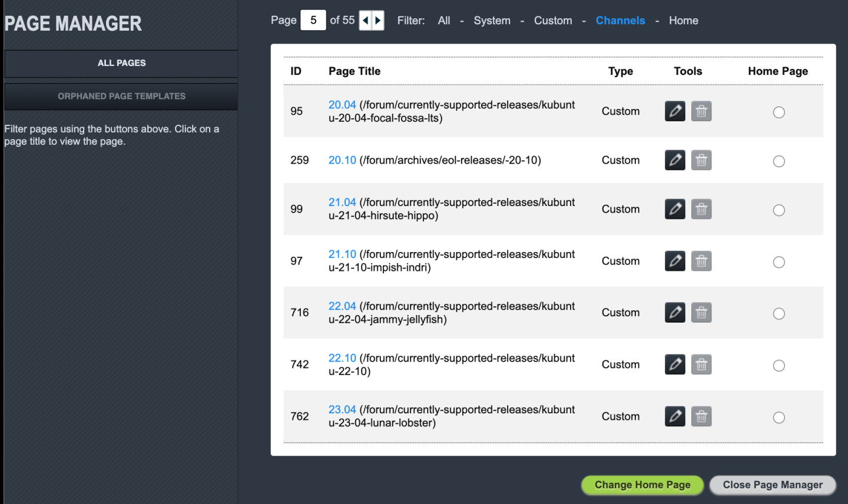Click the Home Page column header
848x504 pixels.
click(778, 71)
